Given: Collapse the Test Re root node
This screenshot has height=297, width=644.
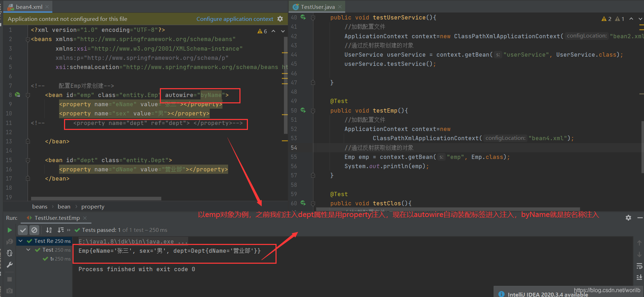Looking at the screenshot, I should tap(21, 241).
